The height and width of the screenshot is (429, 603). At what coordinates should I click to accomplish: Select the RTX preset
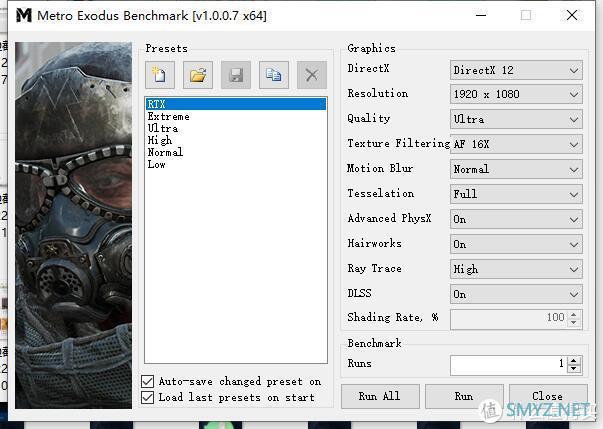236,104
